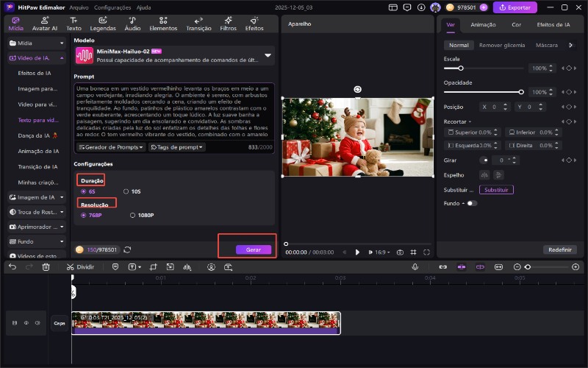Click the Redefinir button
Screen dimensions: 588x368
point(560,250)
